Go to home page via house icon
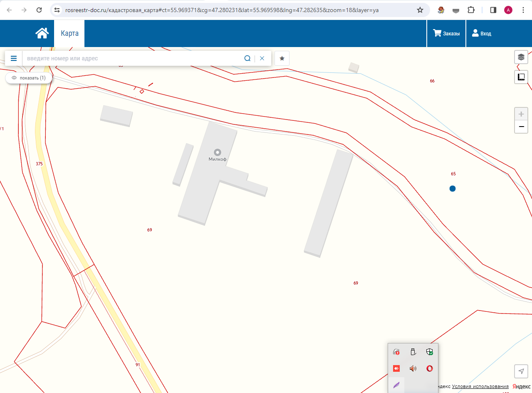Screen dimensions: 532x393 click(x=42, y=33)
